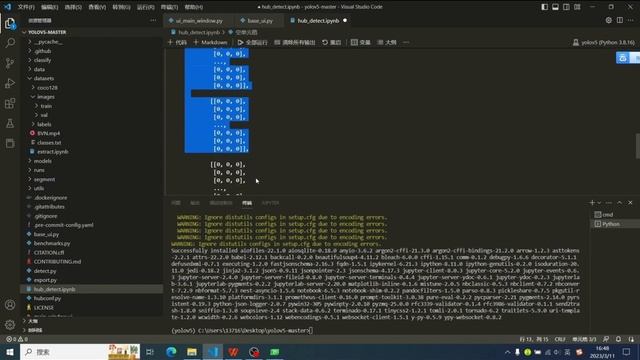
Task: Open the Extensions view
Action: pyautogui.click(x=10, y=103)
